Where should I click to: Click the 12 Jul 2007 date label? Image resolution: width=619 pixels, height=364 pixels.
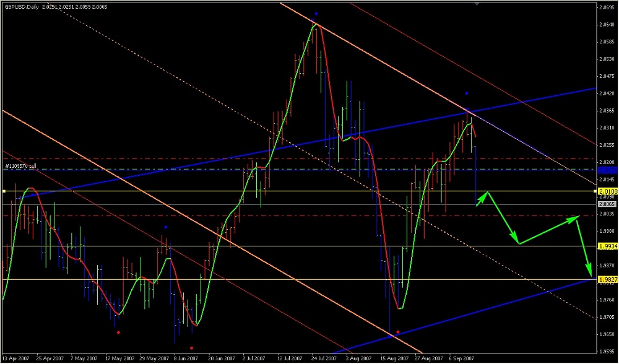(290, 358)
